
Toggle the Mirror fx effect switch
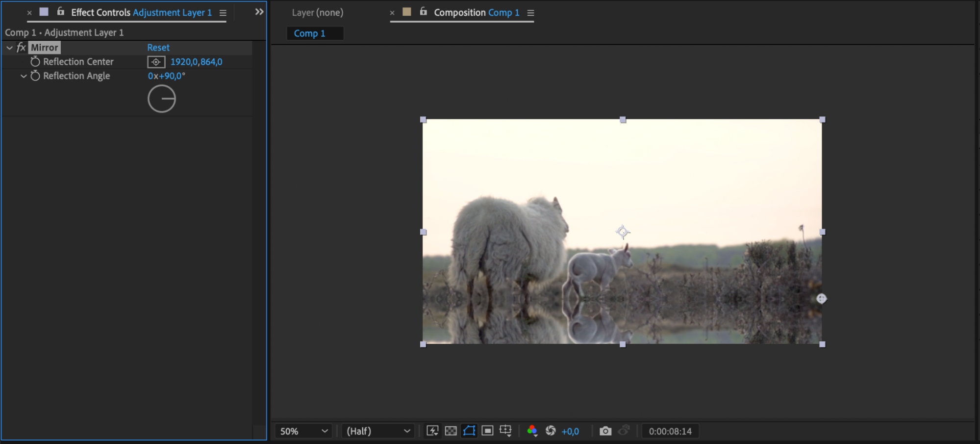click(21, 48)
